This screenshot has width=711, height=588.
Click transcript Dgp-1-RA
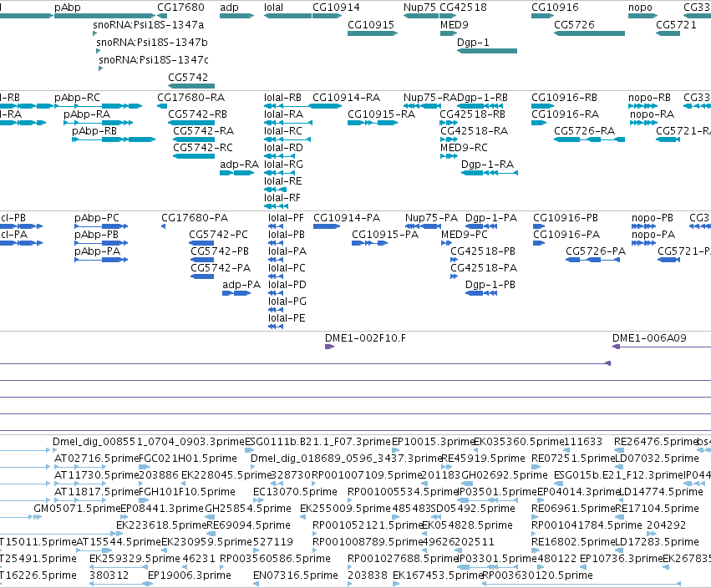pyautogui.click(x=487, y=165)
